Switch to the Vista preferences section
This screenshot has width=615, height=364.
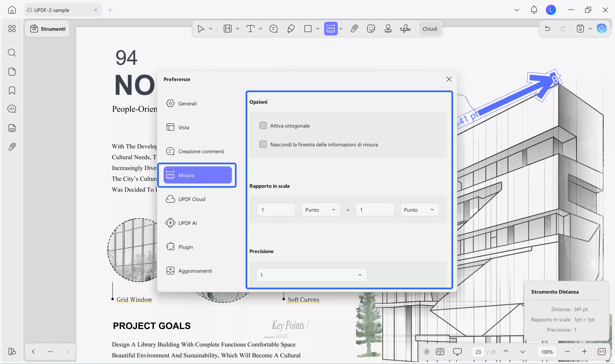pyautogui.click(x=184, y=127)
